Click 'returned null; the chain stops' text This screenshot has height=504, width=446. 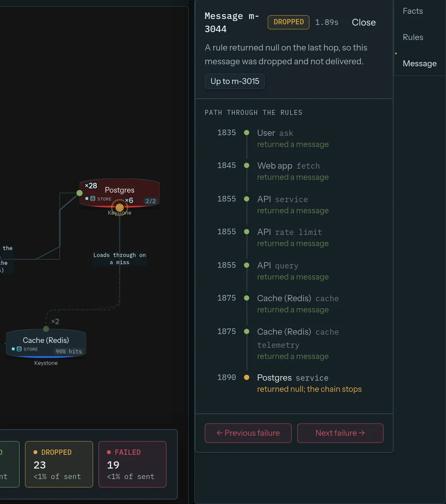pyautogui.click(x=309, y=389)
